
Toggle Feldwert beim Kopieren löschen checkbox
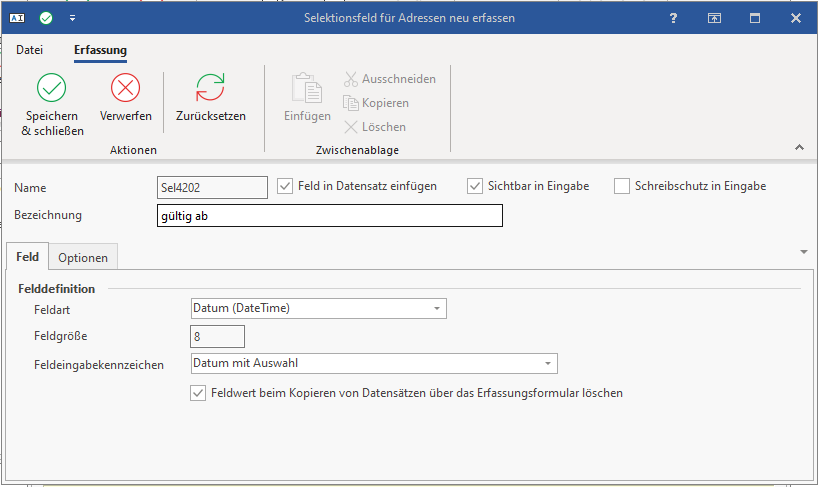point(198,393)
